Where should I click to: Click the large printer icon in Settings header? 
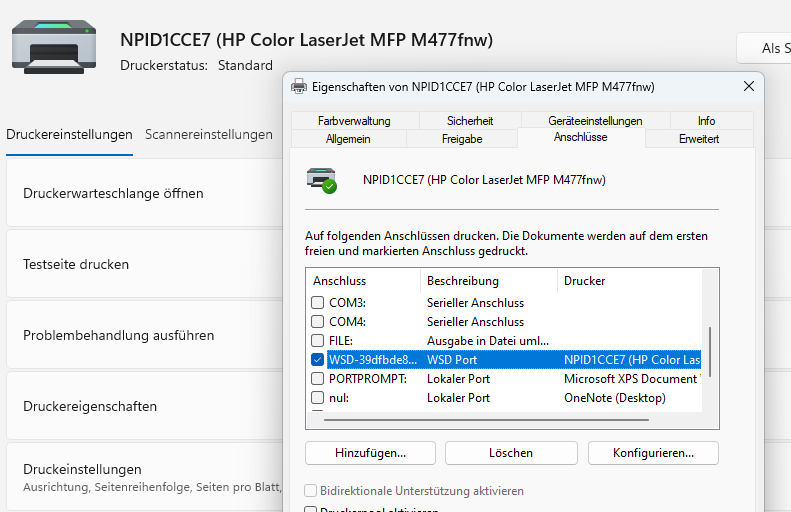point(54,47)
